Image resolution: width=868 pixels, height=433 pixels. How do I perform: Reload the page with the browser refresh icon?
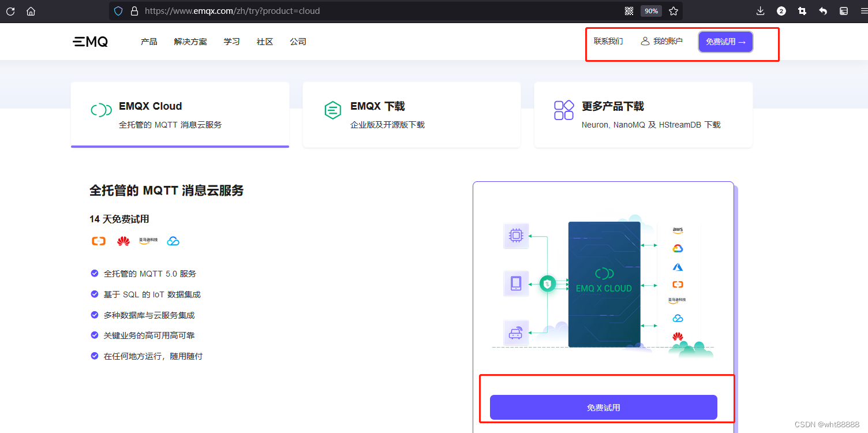(10, 11)
